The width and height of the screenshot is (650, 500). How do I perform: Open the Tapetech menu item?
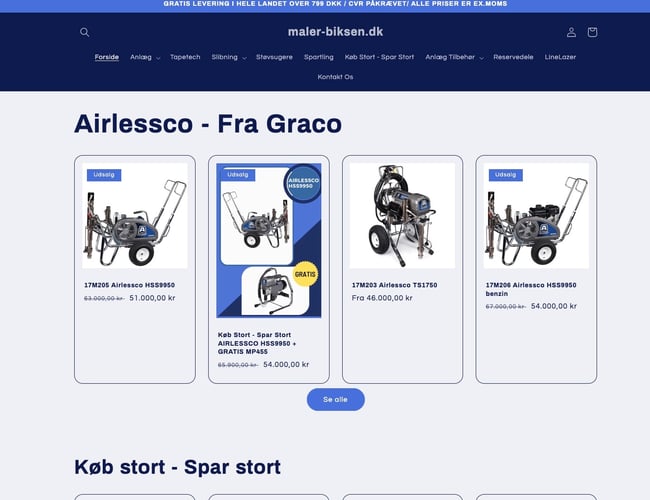(x=185, y=57)
